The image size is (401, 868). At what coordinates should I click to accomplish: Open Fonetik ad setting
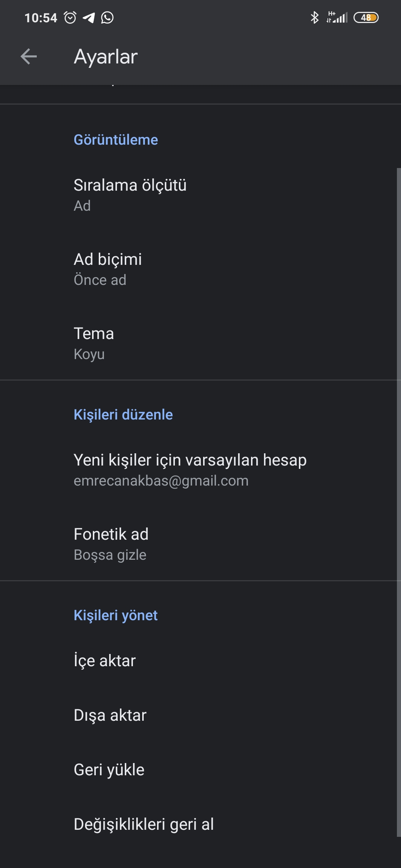(x=200, y=544)
